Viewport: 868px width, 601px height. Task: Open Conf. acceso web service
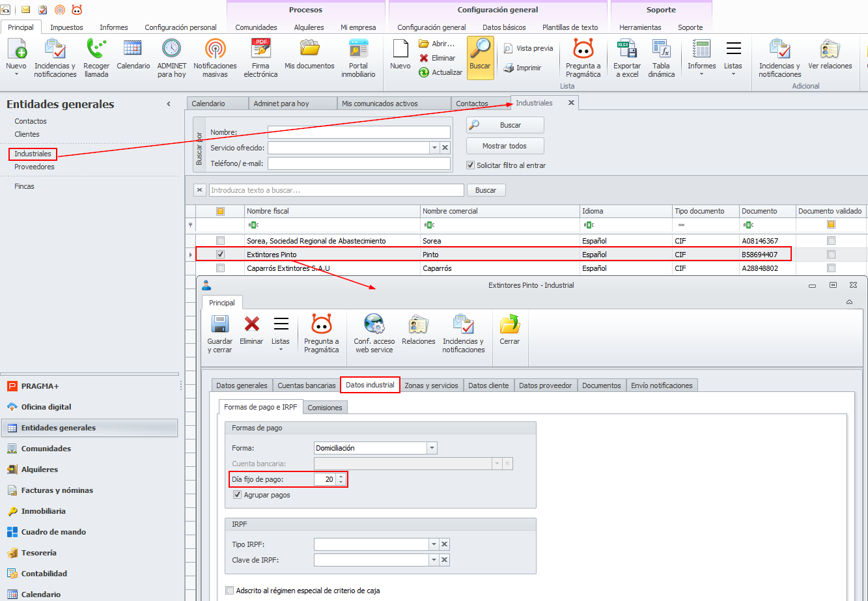point(374,335)
